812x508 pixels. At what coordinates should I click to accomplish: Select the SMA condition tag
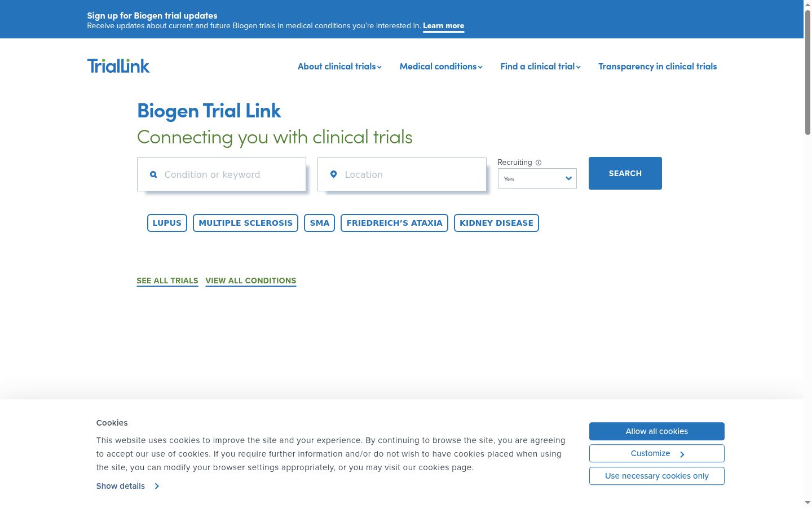(x=320, y=223)
